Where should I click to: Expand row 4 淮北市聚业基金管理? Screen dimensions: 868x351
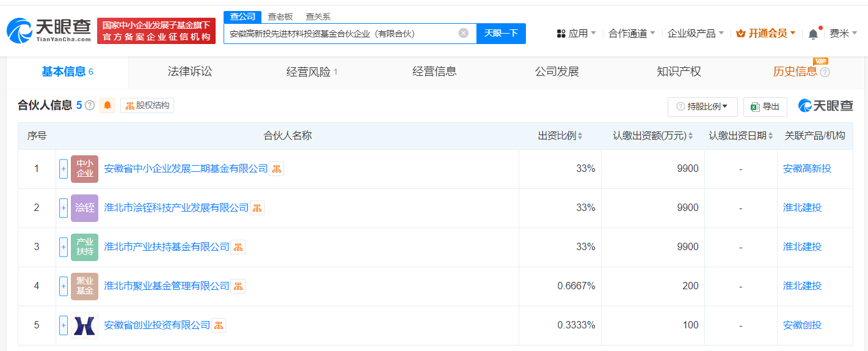[64, 286]
